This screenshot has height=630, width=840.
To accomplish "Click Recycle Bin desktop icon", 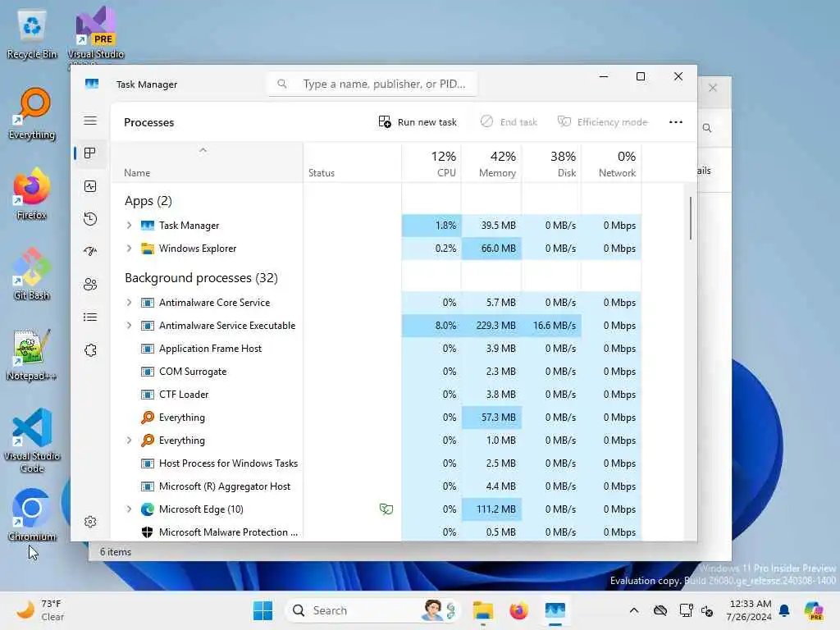I will pyautogui.click(x=32, y=34).
